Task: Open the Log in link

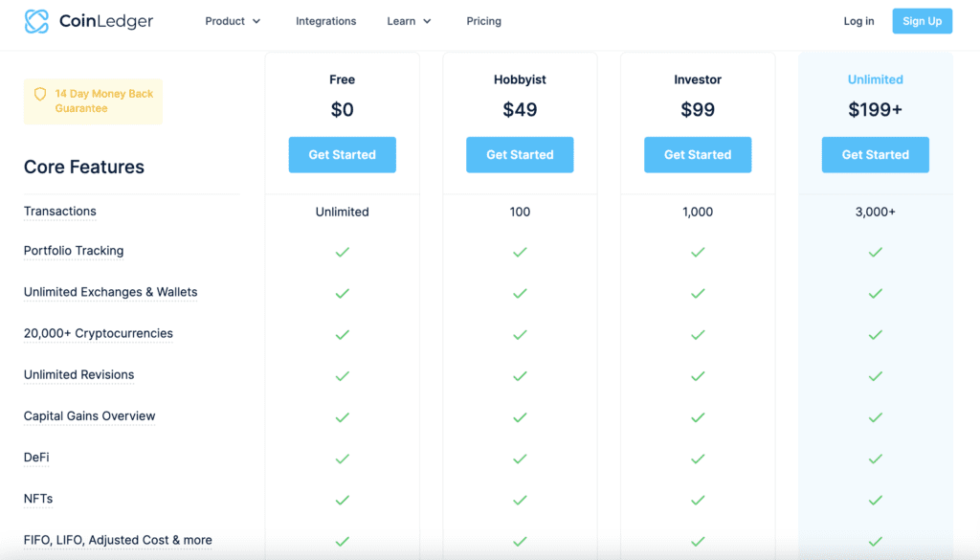Action: click(858, 21)
